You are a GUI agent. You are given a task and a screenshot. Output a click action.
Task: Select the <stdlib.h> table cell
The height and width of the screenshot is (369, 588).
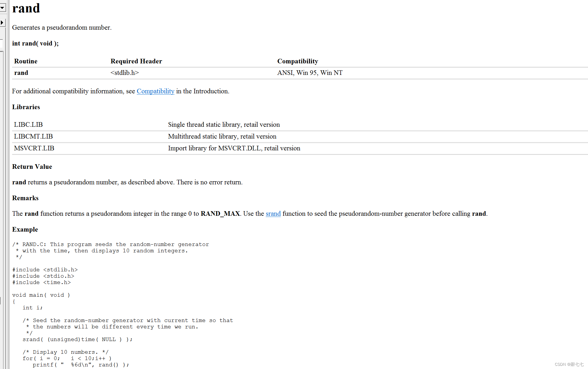(x=124, y=73)
